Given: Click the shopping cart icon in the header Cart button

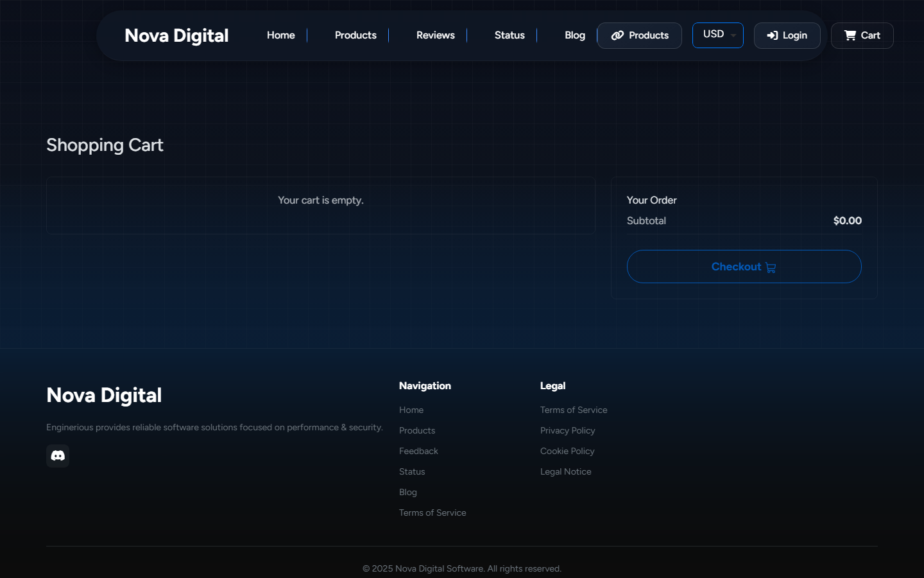Looking at the screenshot, I should (x=850, y=35).
